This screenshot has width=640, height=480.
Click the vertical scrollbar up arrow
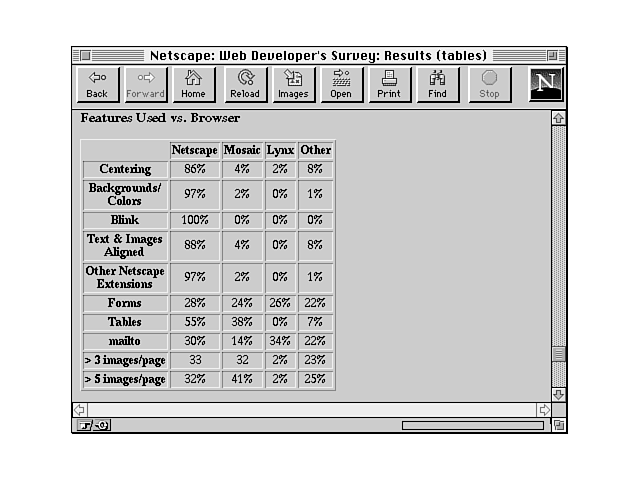click(x=558, y=118)
